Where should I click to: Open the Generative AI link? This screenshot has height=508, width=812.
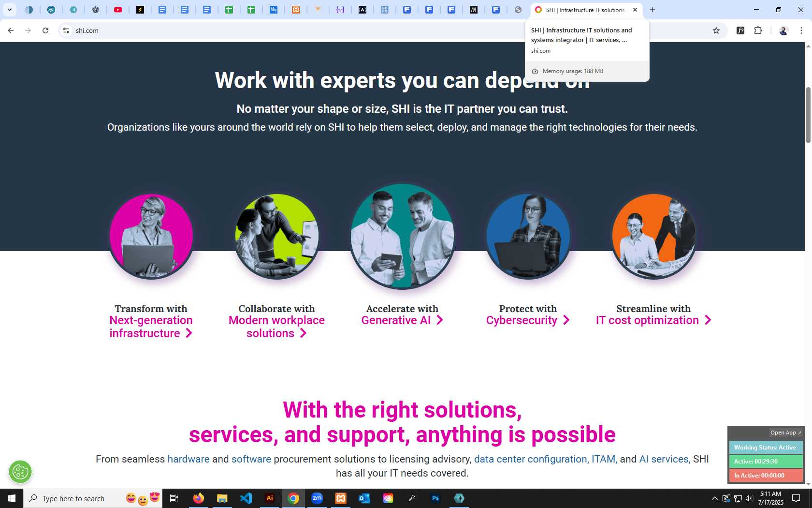click(x=402, y=320)
